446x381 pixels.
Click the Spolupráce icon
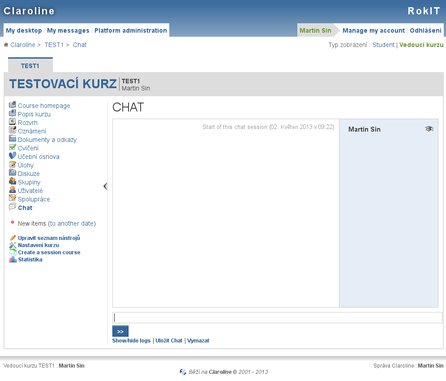coord(12,198)
